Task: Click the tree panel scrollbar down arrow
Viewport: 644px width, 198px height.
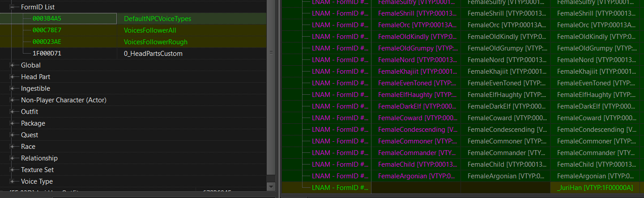Action: point(271,186)
